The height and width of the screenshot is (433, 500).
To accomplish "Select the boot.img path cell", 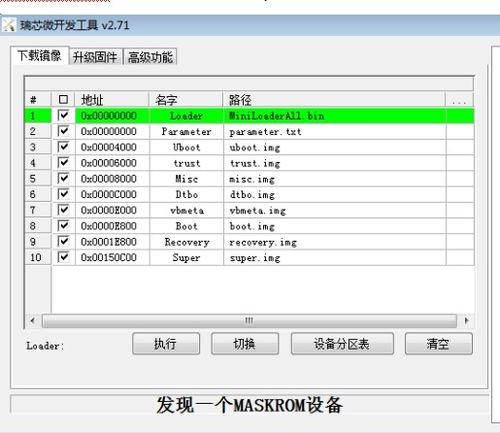I will (x=334, y=226).
